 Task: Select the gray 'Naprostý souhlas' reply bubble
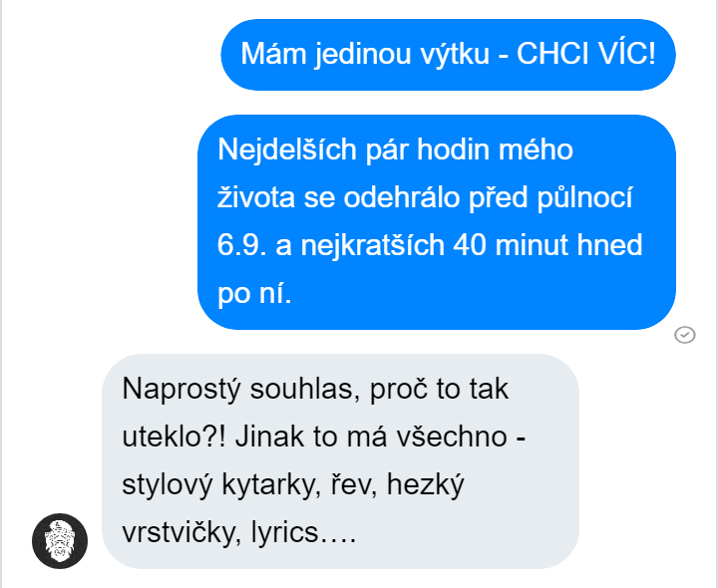point(340,461)
